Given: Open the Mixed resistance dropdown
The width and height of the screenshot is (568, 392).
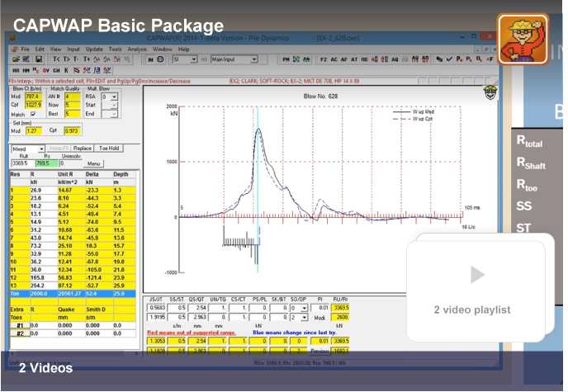Looking at the screenshot, I should click(x=41, y=149).
